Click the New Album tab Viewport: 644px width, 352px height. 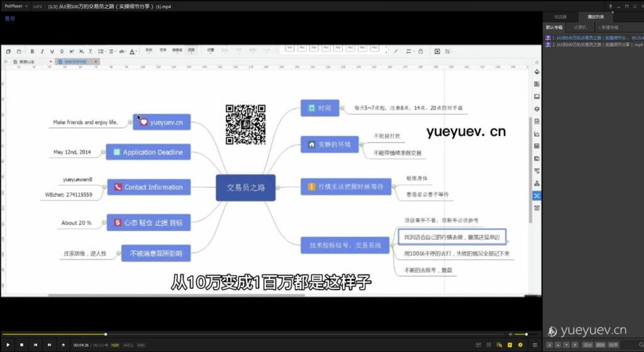608,28
